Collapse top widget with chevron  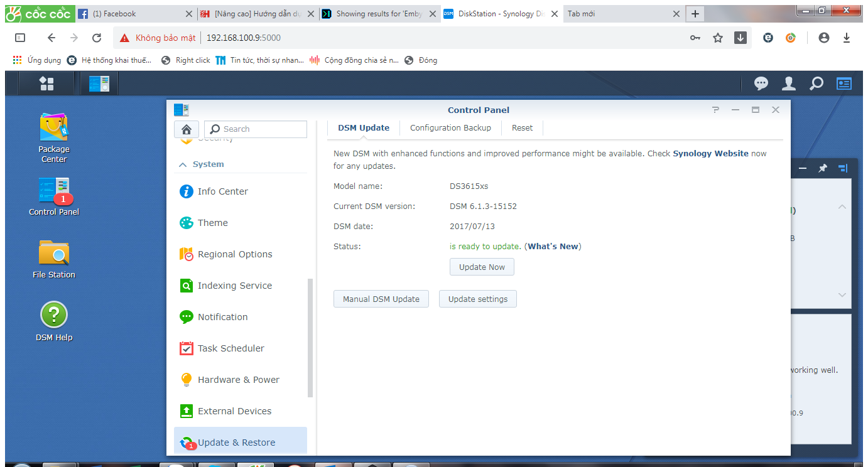click(x=842, y=207)
